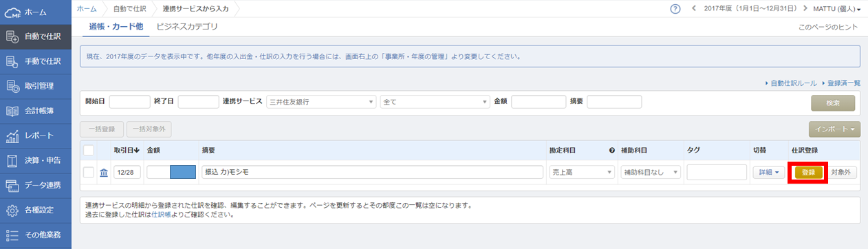Click the 一括登録 button
868x249 pixels.
(x=102, y=129)
